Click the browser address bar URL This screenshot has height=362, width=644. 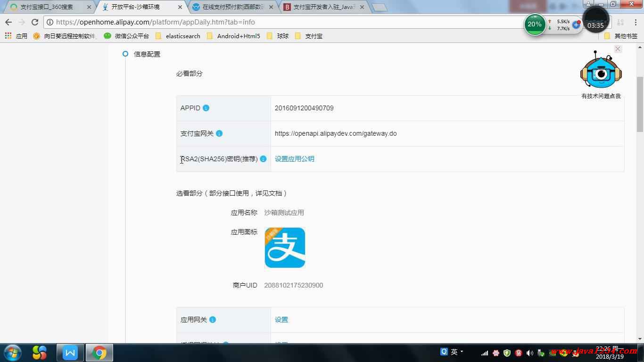click(156, 22)
